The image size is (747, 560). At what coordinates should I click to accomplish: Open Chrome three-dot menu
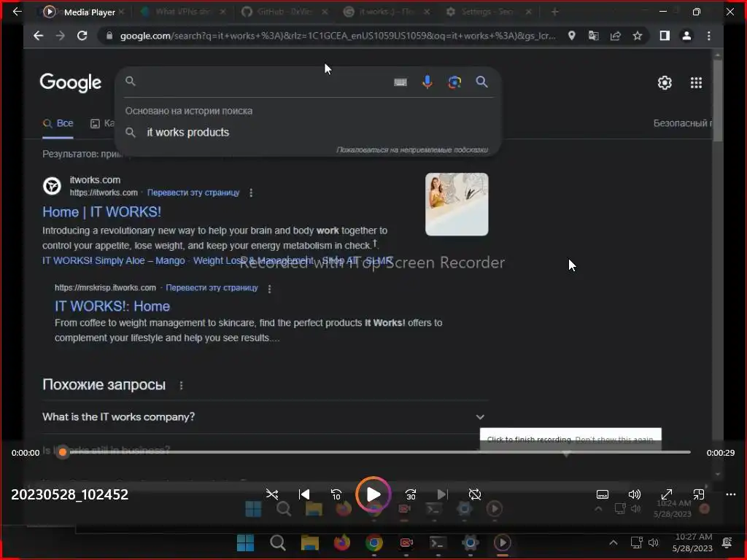click(x=709, y=36)
